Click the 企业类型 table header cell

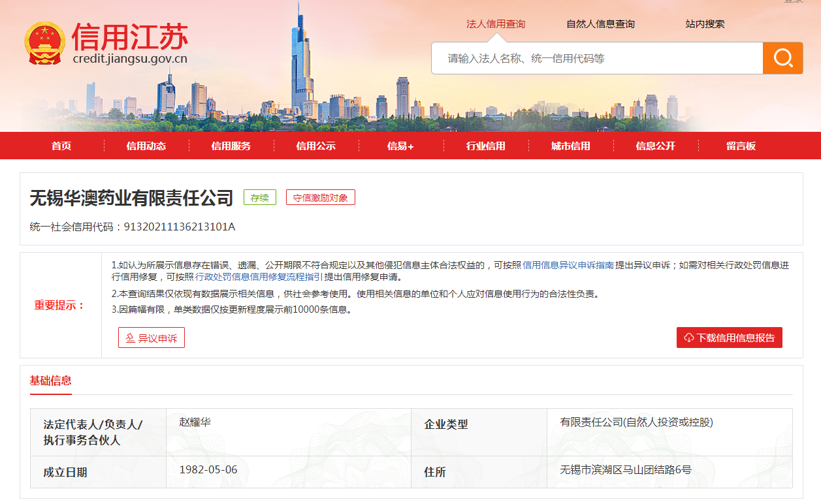(x=479, y=432)
